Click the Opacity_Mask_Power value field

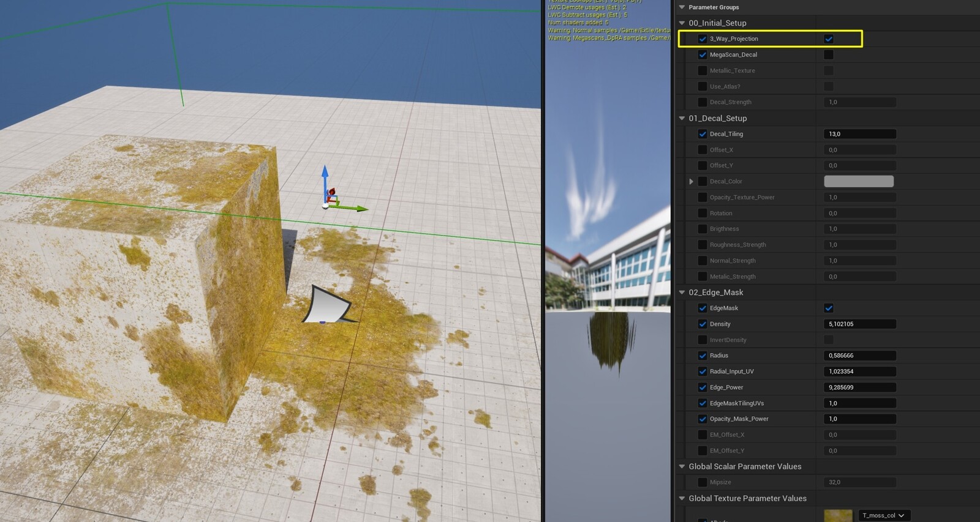tap(860, 419)
